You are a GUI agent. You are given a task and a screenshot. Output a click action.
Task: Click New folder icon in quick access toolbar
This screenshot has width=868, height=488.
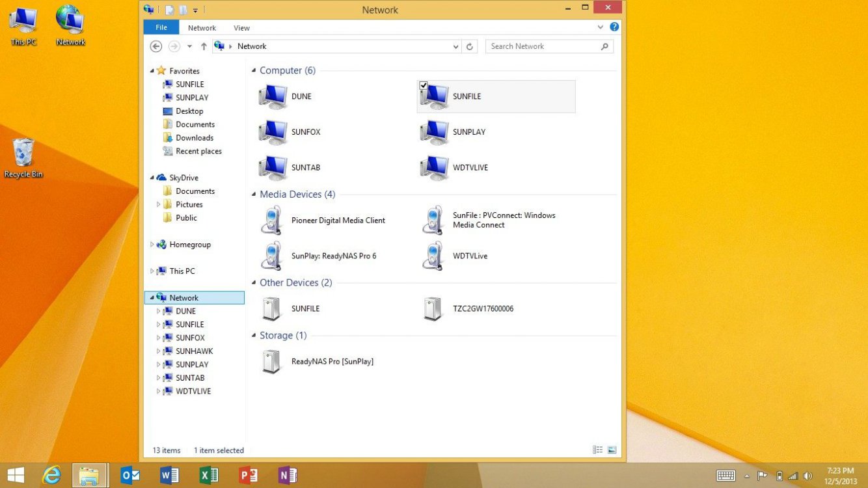(x=183, y=10)
